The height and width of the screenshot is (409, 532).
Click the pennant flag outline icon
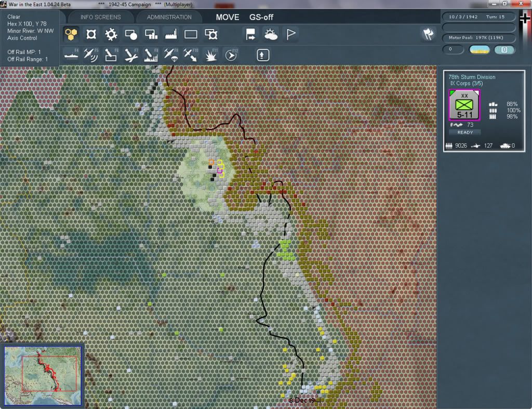pos(291,34)
